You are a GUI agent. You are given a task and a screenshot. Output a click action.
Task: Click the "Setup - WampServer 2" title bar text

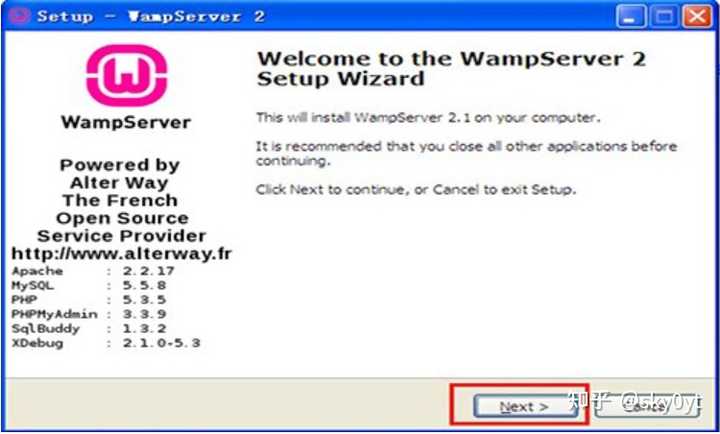point(151,17)
